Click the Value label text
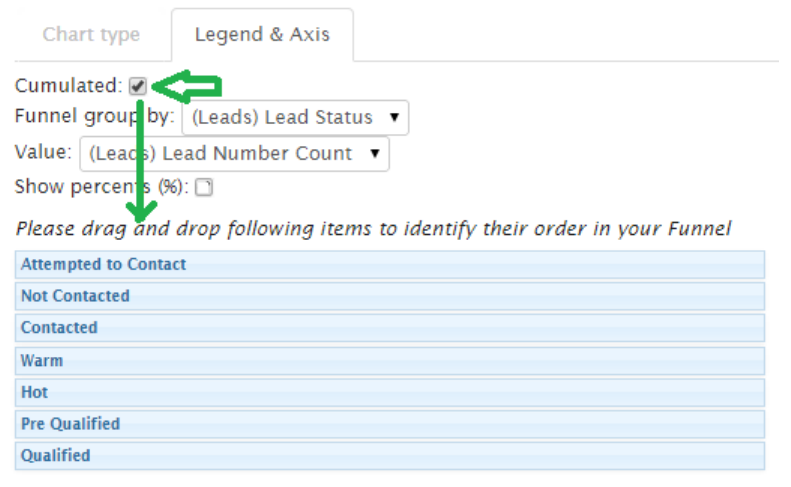Screen dimensions: 791x487 43,153
